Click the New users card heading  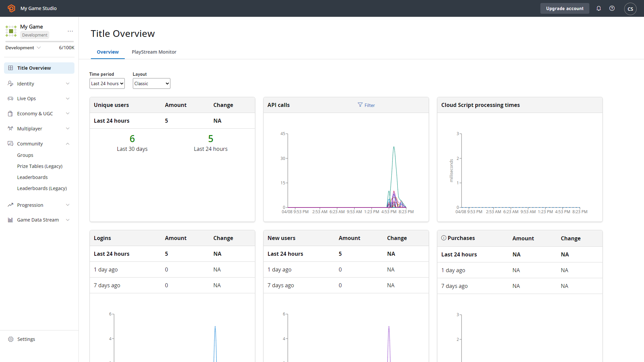pyautogui.click(x=281, y=238)
